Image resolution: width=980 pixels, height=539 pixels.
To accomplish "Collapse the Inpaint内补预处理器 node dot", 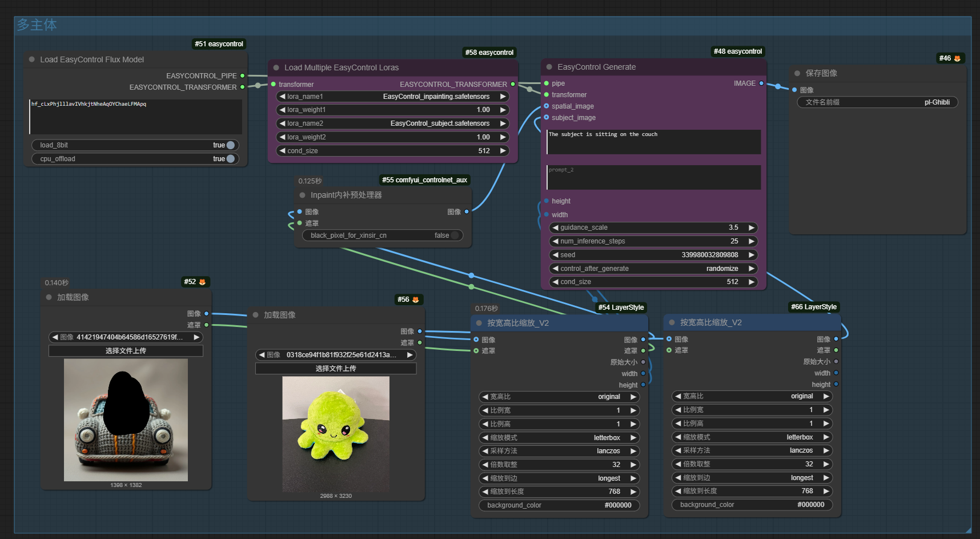I will tap(303, 195).
